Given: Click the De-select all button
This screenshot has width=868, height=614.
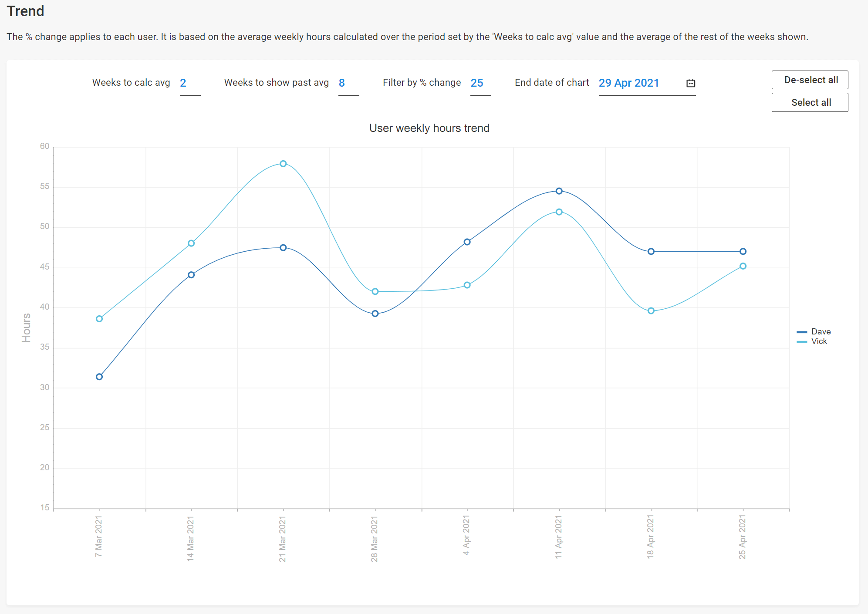Looking at the screenshot, I should tap(810, 80).
